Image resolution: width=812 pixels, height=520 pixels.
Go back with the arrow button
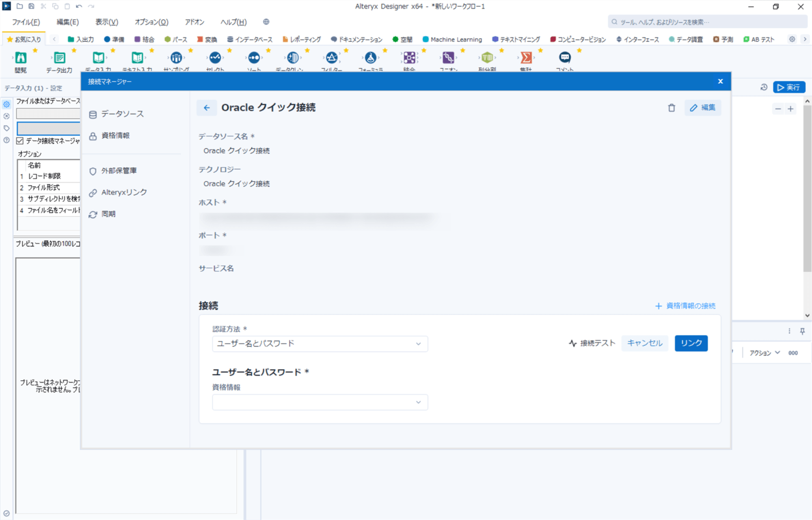click(207, 108)
